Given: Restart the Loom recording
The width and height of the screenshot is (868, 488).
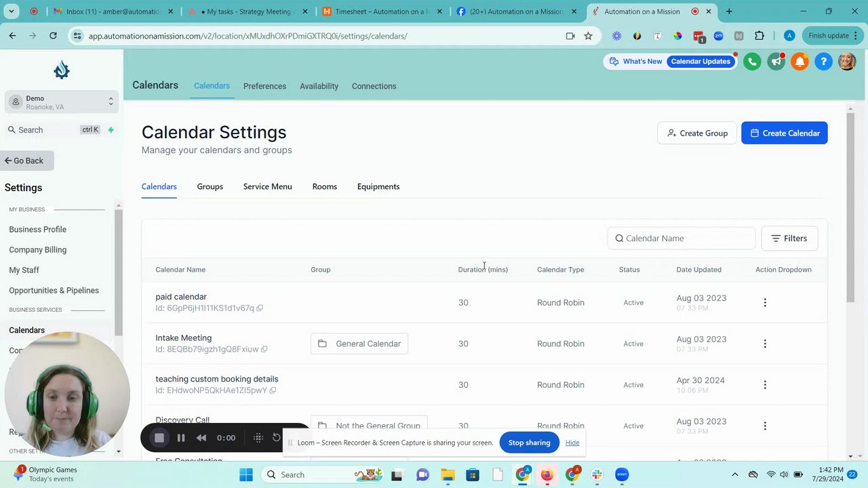Looking at the screenshot, I should (276, 437).
